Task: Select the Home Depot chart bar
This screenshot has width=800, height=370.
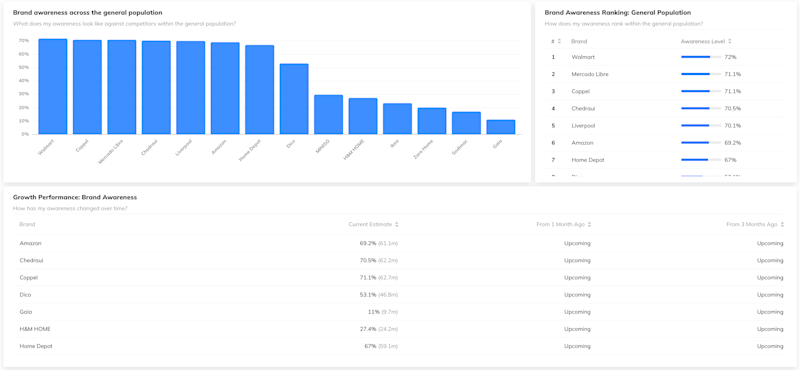Action: point(260,90)
